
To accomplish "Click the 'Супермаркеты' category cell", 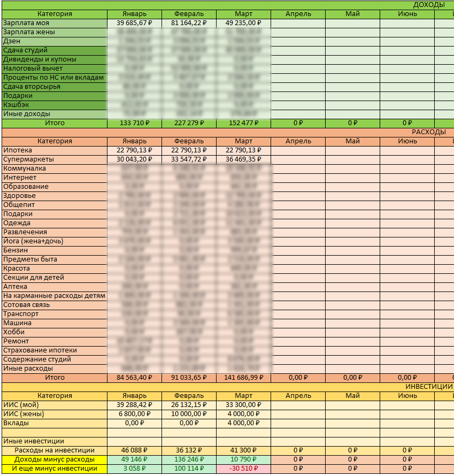I will 55,159.
